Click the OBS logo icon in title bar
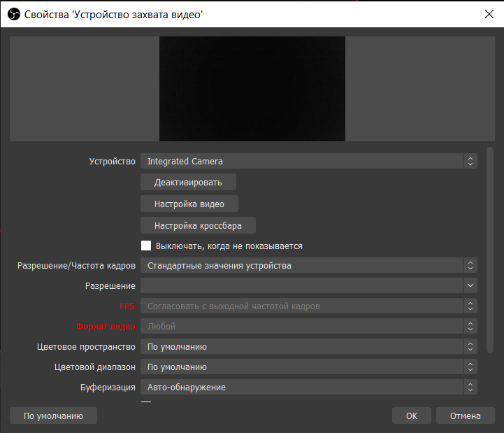Screen dimensions: 504x433 click(14, 14)
